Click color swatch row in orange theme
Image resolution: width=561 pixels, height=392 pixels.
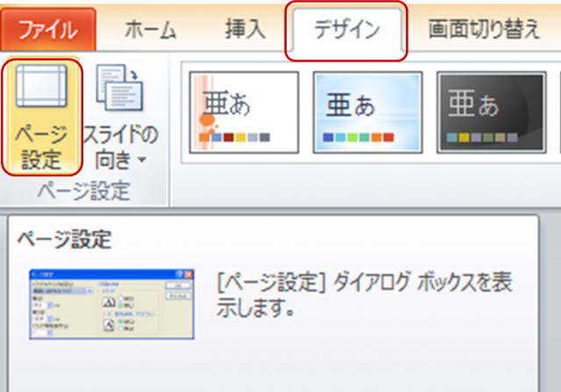click(235, 138)
